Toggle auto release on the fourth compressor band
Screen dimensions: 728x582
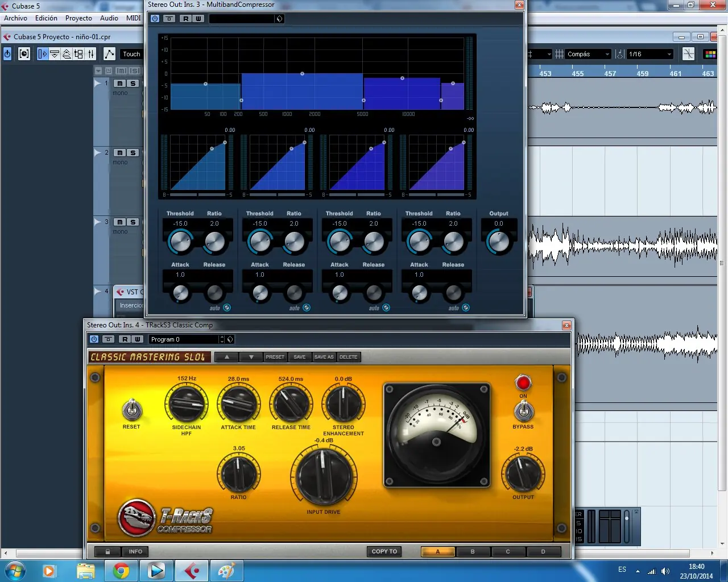click(466, 307)
